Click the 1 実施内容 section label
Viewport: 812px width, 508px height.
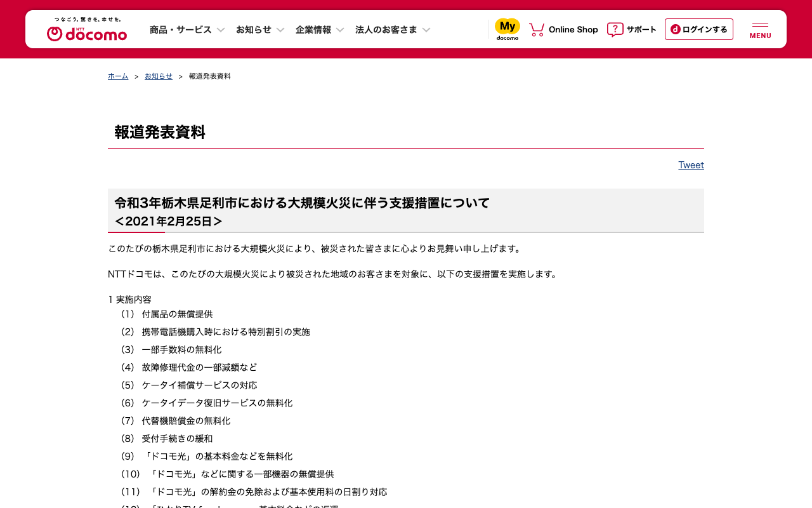tap(130, 300)
